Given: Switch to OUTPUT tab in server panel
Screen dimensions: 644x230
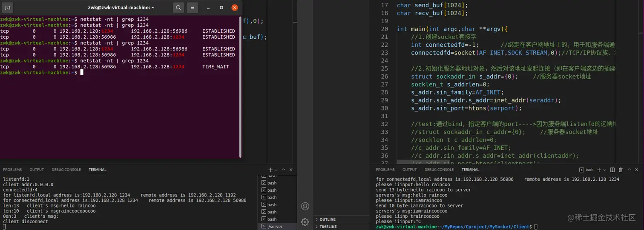Looking at the screenshot, I should (x=36, y=170).
